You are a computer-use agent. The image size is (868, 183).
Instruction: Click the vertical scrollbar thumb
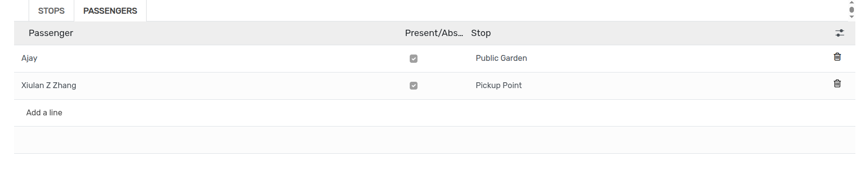tap(851, 10)
